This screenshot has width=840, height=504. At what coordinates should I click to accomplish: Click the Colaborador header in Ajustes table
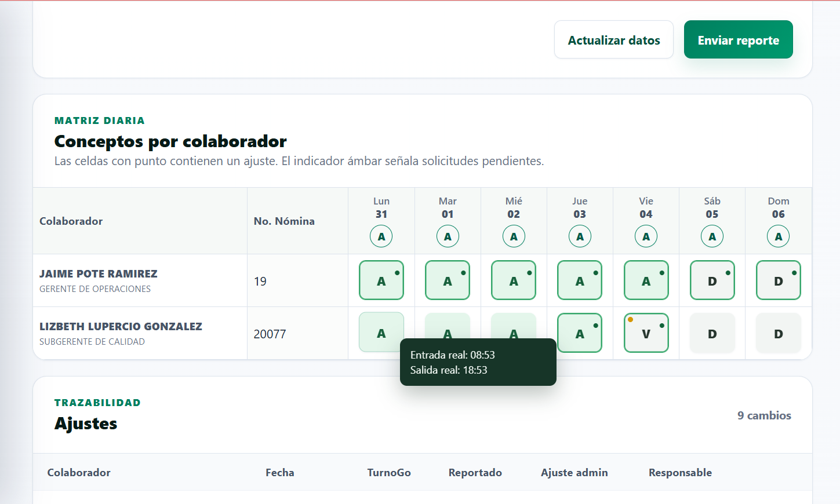(x=79, y=472)
